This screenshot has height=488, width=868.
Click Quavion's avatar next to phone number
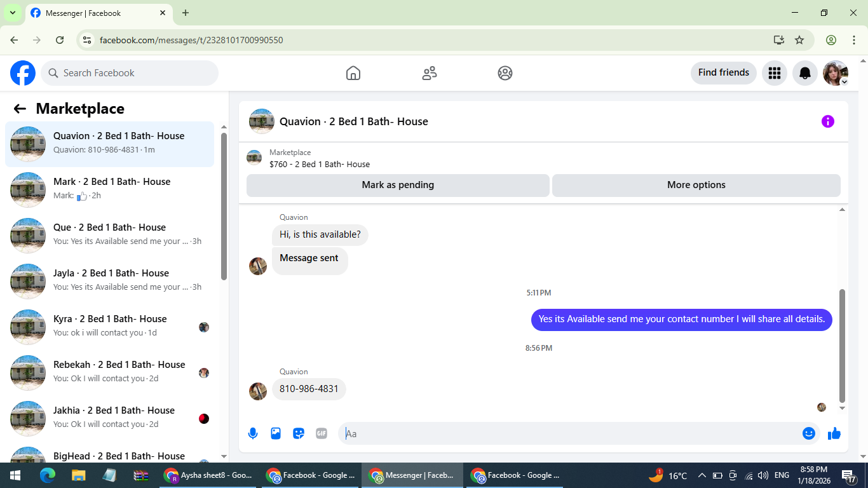(x=258, y=391)
